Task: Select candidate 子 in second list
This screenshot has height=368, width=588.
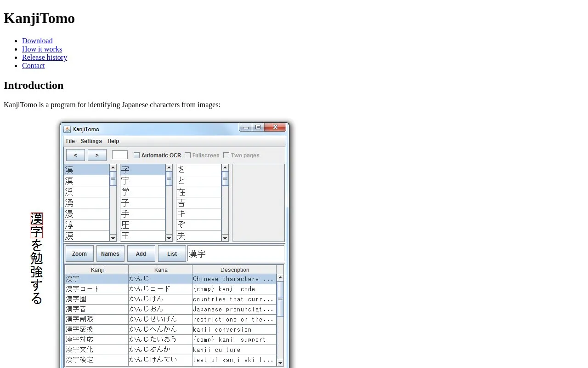Action: click(x=142, y=203)
